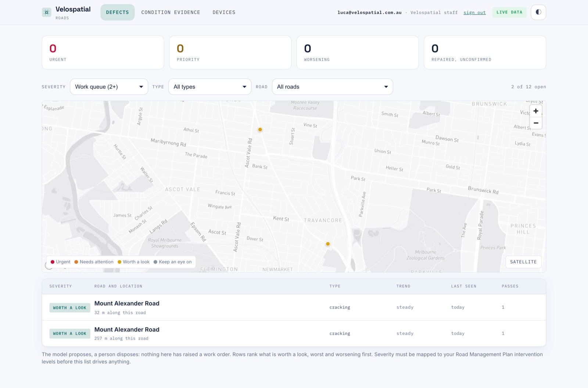
Task: Click the sign out link
Action: tap(474, 13)
